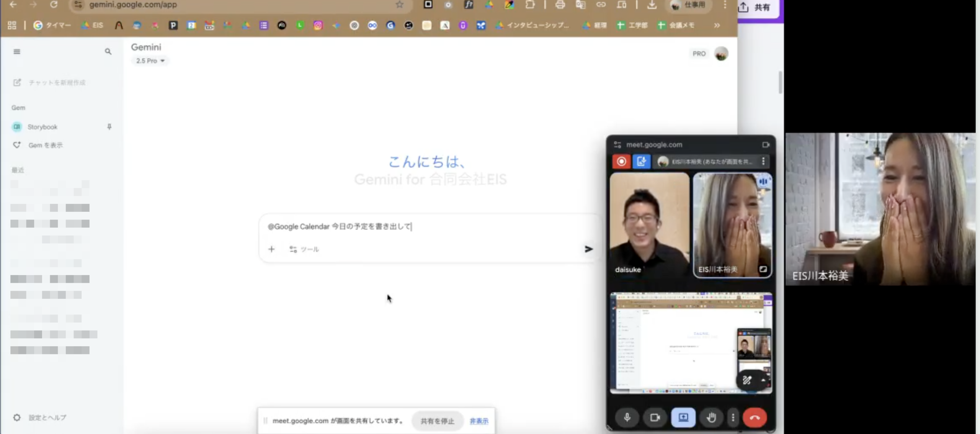This screenshot has height=434, width=980.
Task: Click the Instagram bookmark icon
Action: (x=318, y=25)
